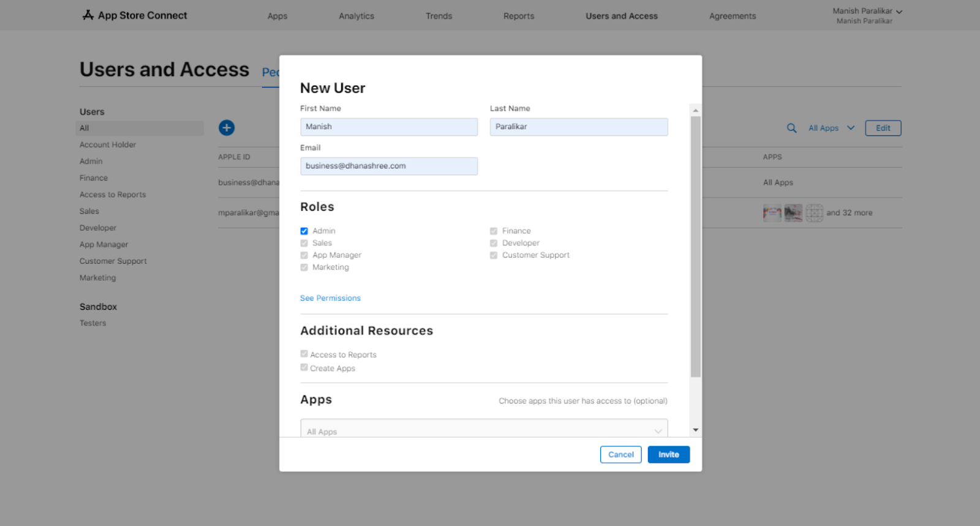
Task: Select Finance in the Users sidebar
Action: 94,178
